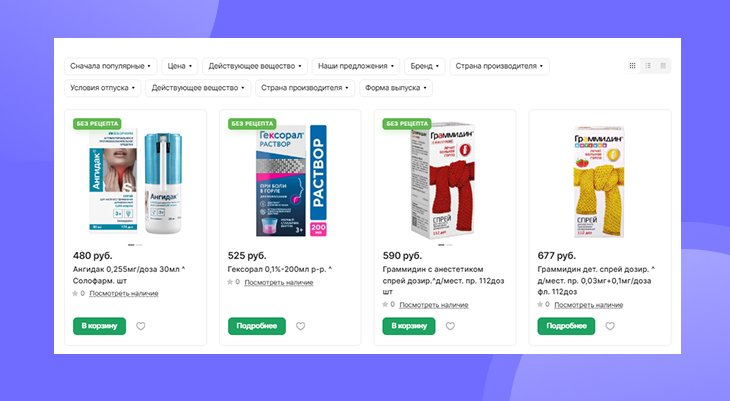Expand the Форма выпуска filter

396,88
